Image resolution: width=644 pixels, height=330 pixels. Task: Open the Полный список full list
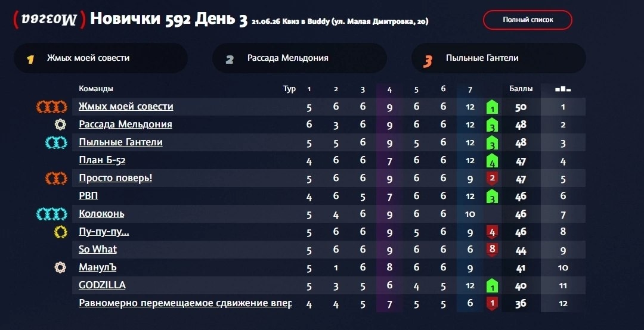[x=527, y=20]
